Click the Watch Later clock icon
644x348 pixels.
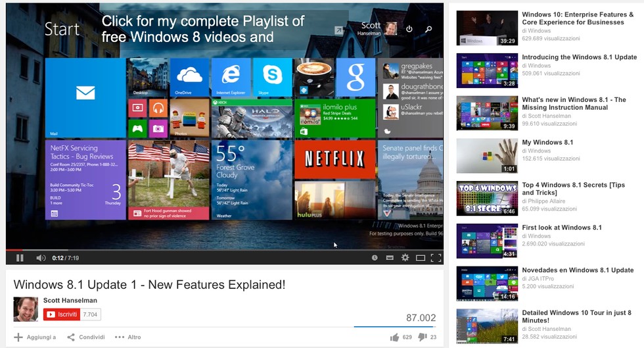coord(375,258)
